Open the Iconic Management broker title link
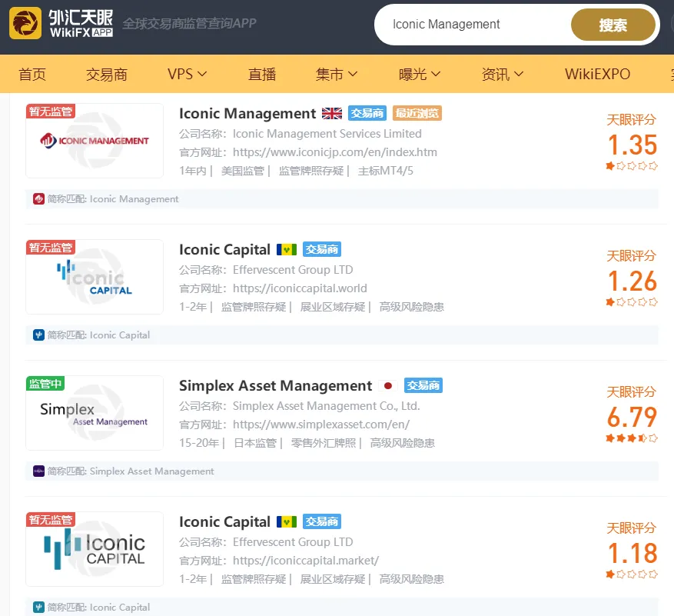 click(247, 114)
